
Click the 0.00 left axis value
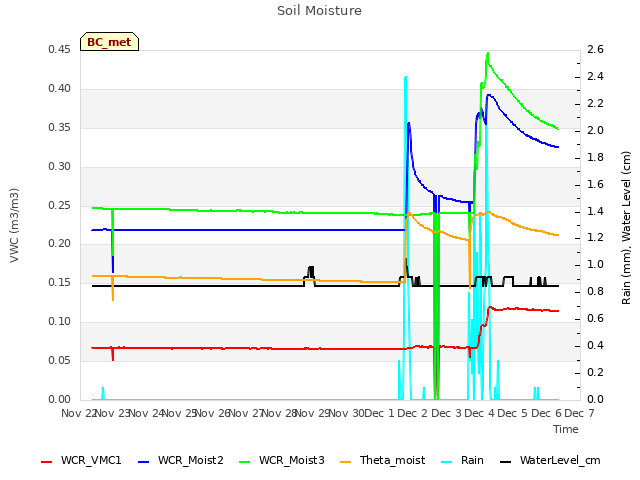click(59, 399)
